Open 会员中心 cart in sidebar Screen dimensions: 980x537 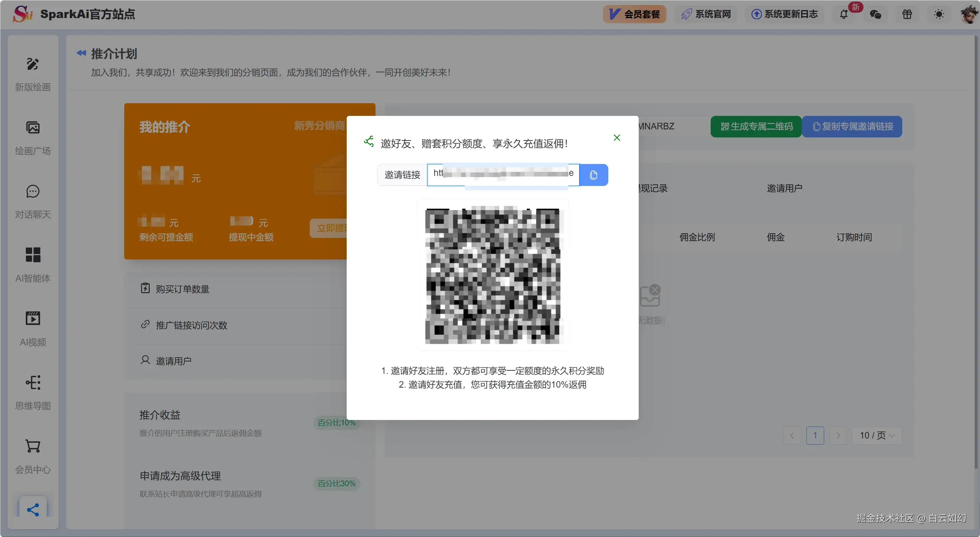33,457
